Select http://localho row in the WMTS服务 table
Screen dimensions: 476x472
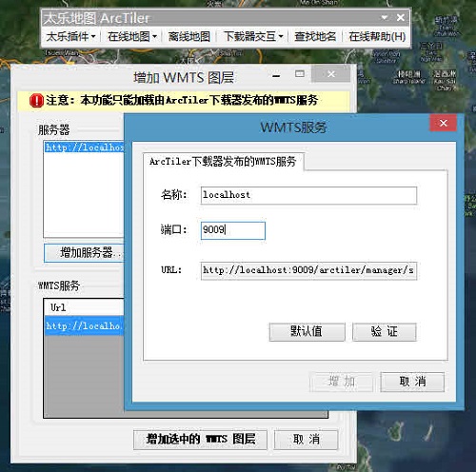tap(84, 325)
